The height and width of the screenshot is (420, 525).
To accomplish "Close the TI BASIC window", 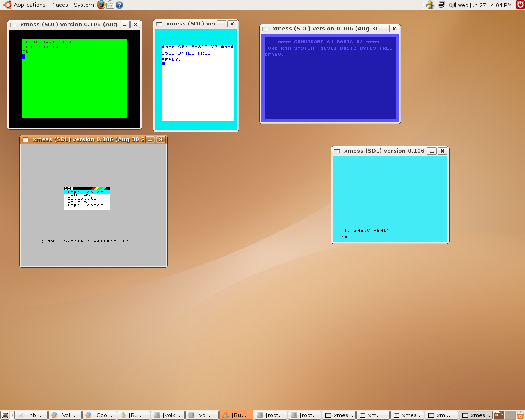I will pos(443,151).
